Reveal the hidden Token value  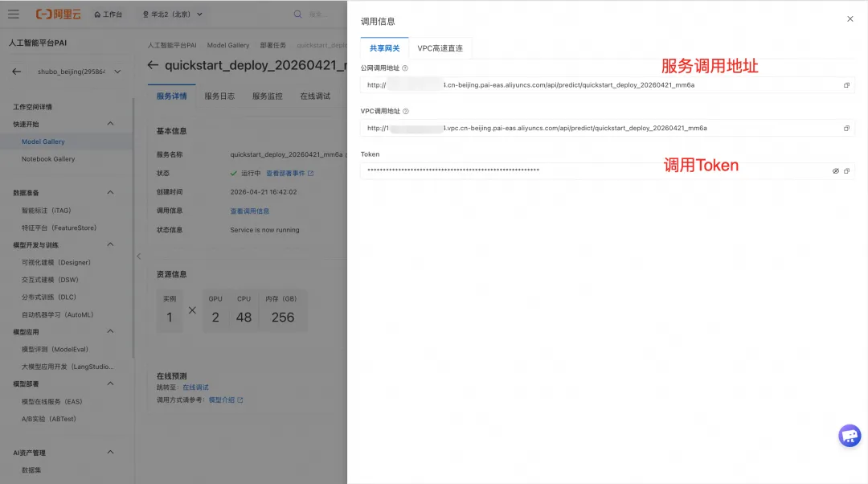836,171
